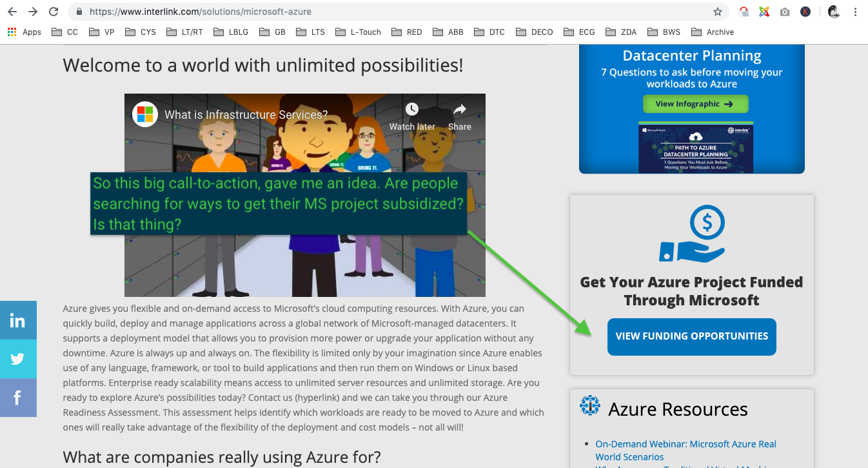Click the Azure Resources logo icon
Viewport: 868px width, 468px height.
590,405
